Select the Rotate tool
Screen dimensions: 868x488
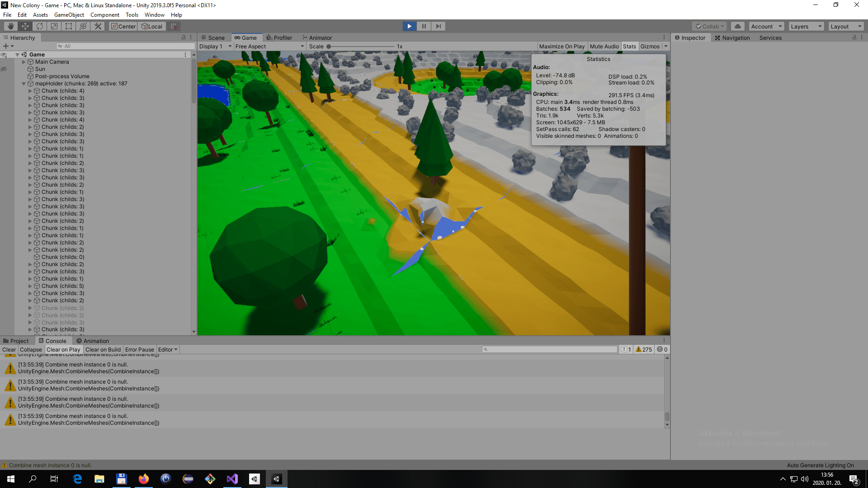[x=40, y=26]
